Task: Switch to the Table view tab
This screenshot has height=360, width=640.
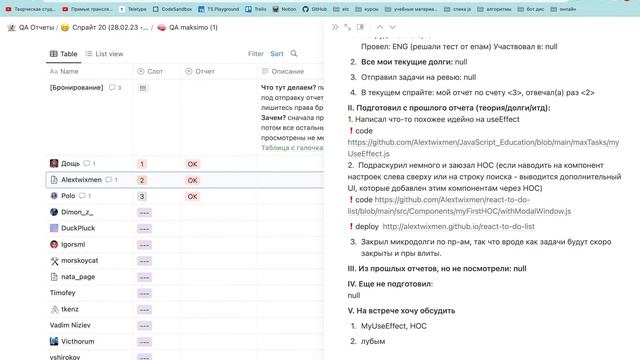Action: click(64, 54)
